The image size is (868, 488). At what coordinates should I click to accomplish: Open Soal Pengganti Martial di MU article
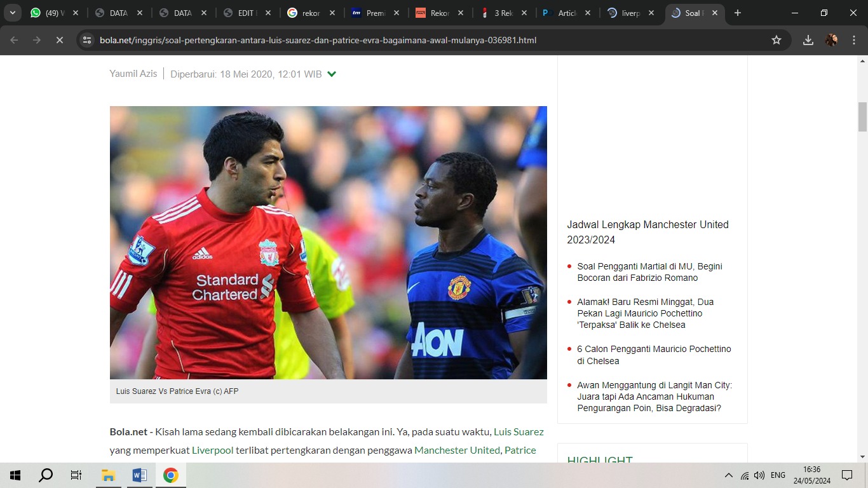click(649, 272)
